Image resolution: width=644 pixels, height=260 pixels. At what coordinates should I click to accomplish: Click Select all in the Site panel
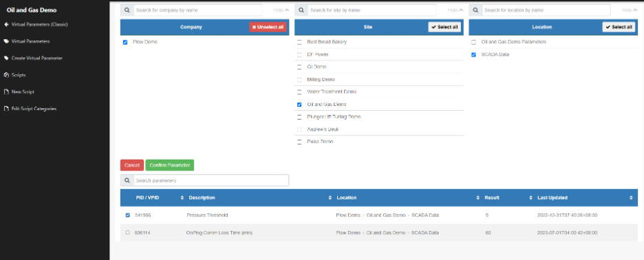[444, 27]
